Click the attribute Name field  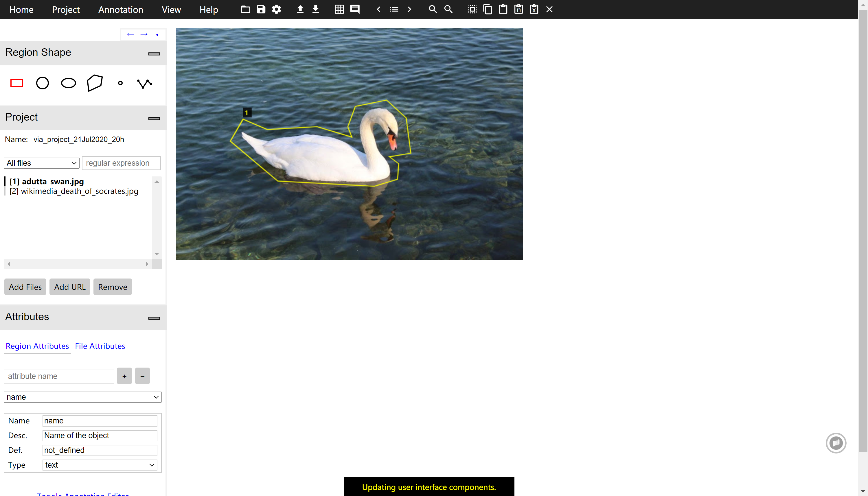[x=100, y=421]
